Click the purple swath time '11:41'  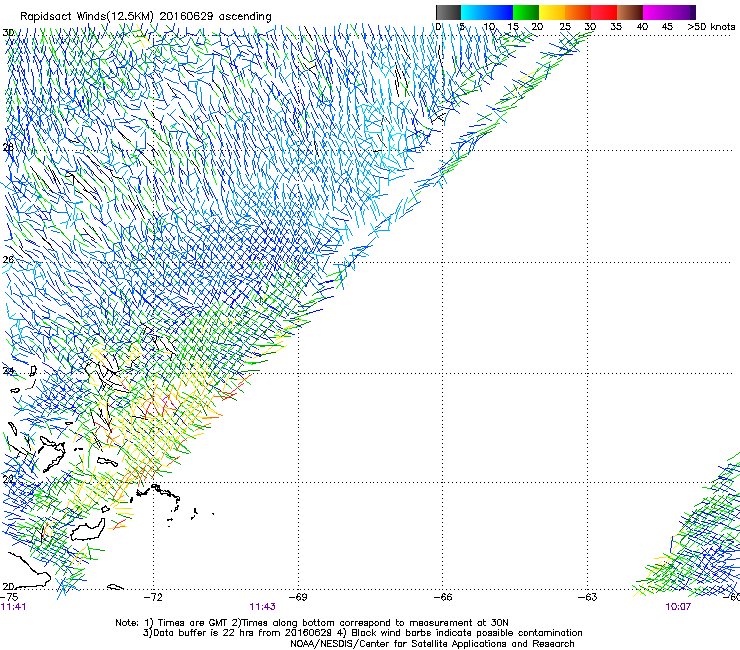coord(14,607)
